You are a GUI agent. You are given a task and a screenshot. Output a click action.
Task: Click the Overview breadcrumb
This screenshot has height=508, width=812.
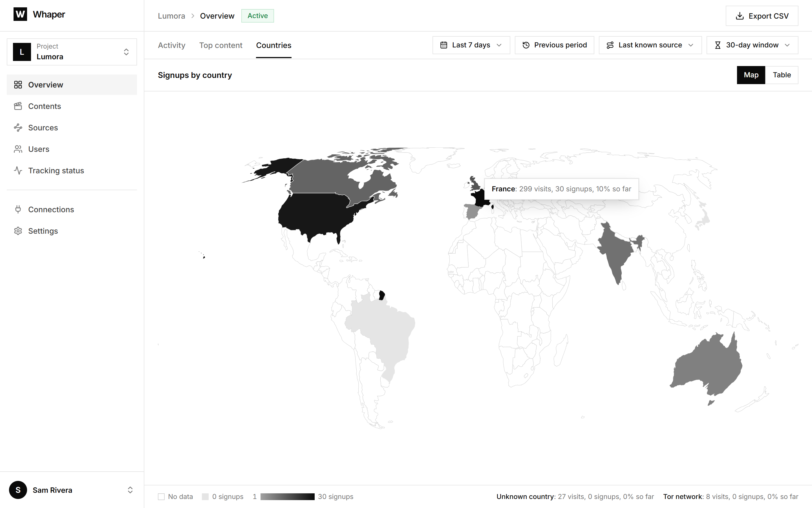tap(217, 16)
